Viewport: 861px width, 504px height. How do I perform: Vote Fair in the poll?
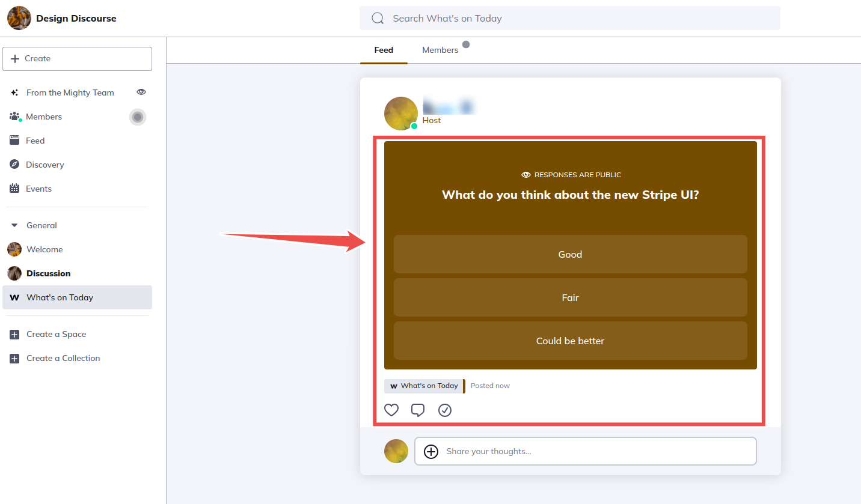pyautogui.click(x=570, y=297)
